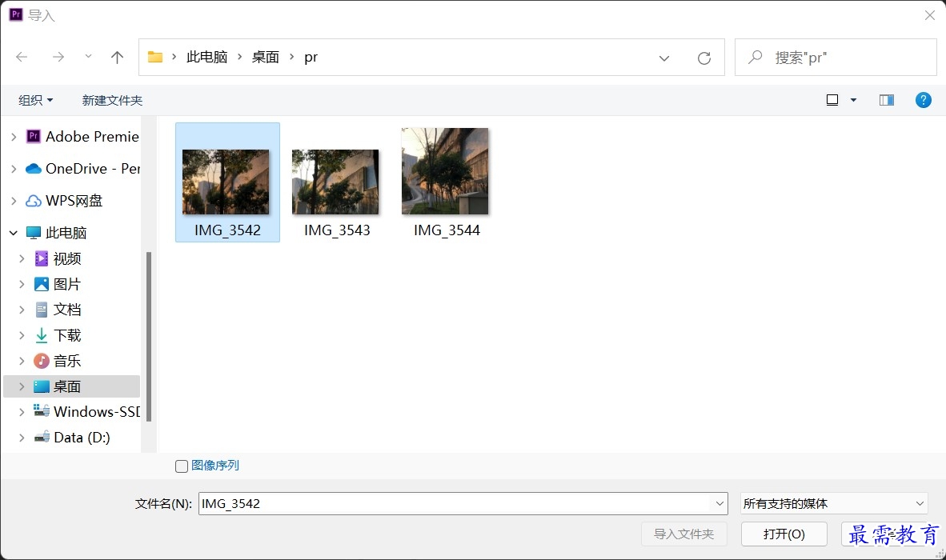Toggle the preview pane icon
Image resolution: width=946 pixels, height=560 pixels.
tap(886, 100)
